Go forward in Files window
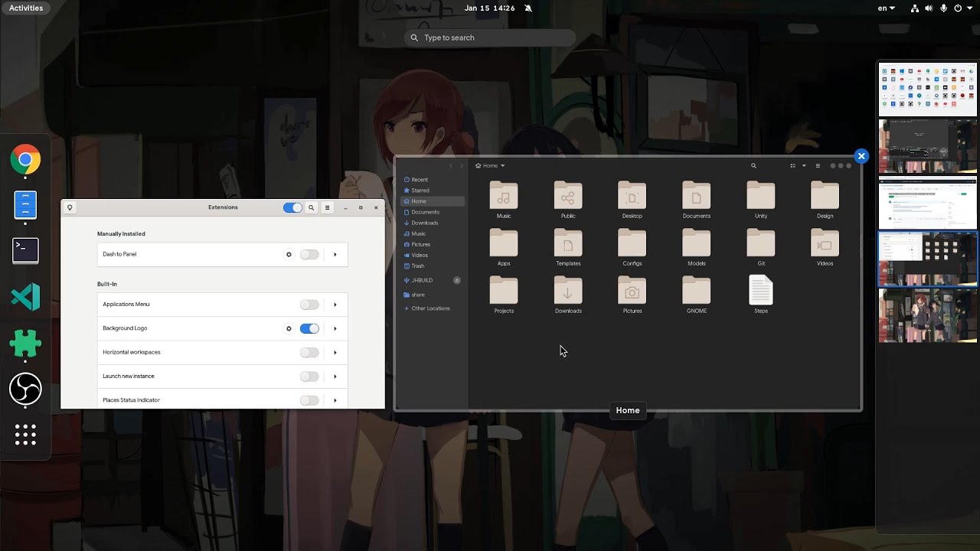 [x=462, y=165]
